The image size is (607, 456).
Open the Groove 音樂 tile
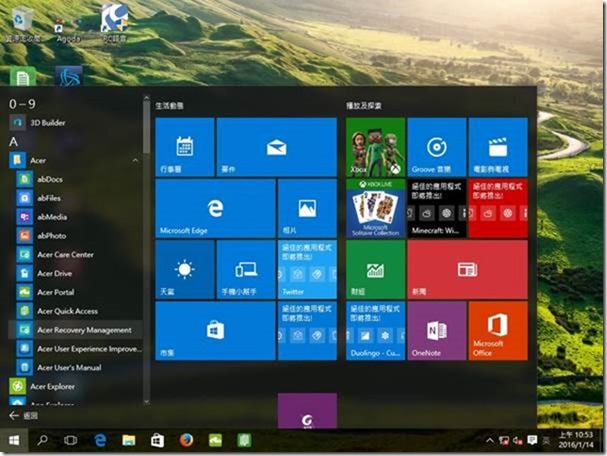click(436, 147)
